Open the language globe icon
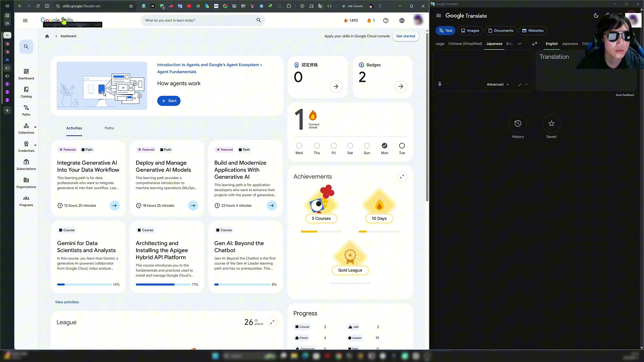The width and height of the screenshot is (644, 362). point(402,20)
